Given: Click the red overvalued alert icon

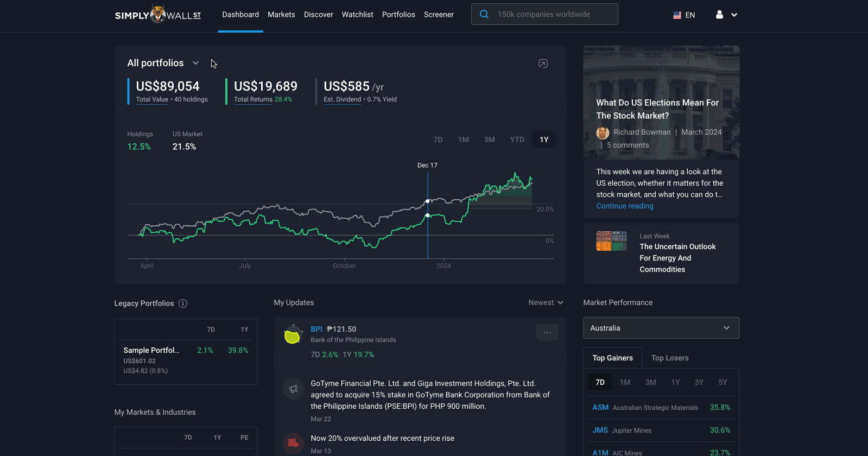Looking at the screenshot, I should [293, 443].
